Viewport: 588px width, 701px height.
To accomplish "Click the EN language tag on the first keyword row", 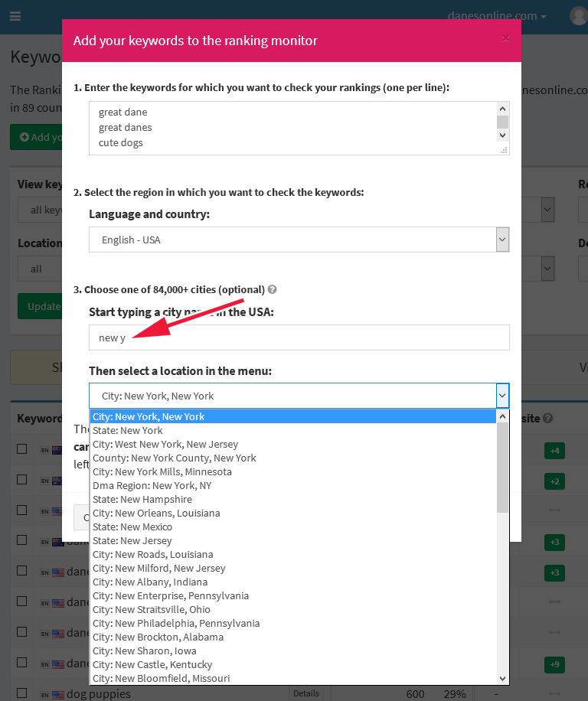I will pyautogui.click(x=44, y=450).
